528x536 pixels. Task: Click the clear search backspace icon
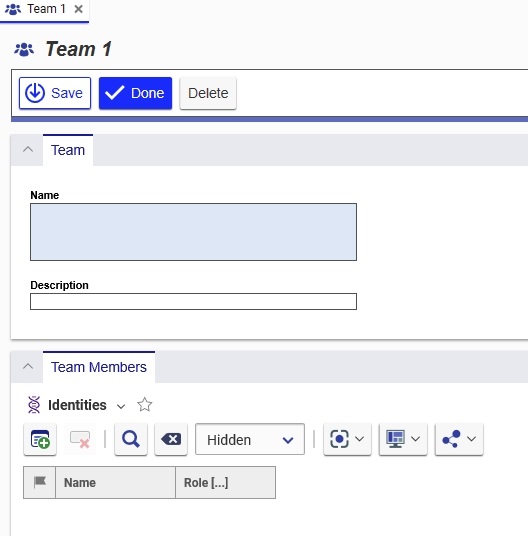(171, 439)
